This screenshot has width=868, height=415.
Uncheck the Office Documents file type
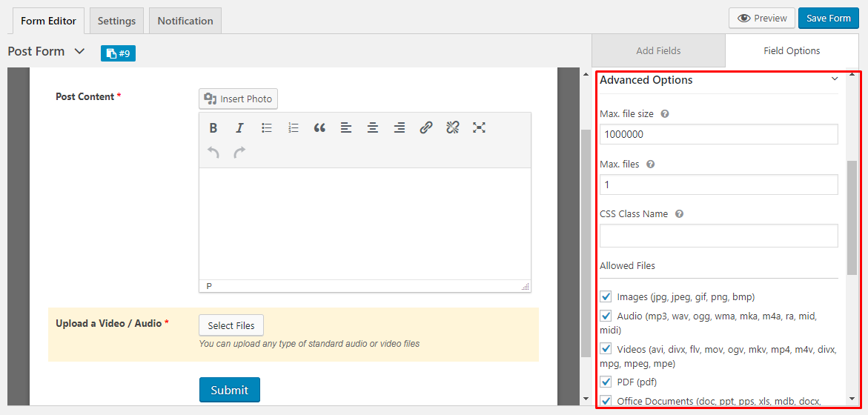coord(606,401)
